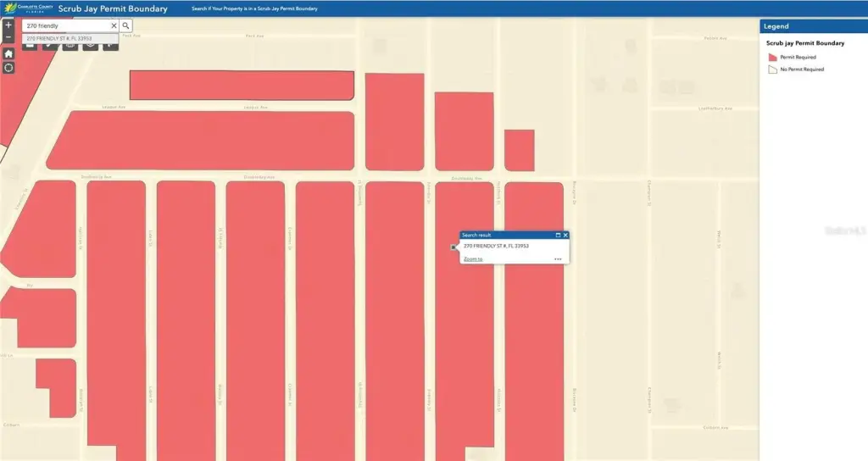Click the red Permit Required legend swatch
This screenshot has width=868, height=461.
(772, 58)
